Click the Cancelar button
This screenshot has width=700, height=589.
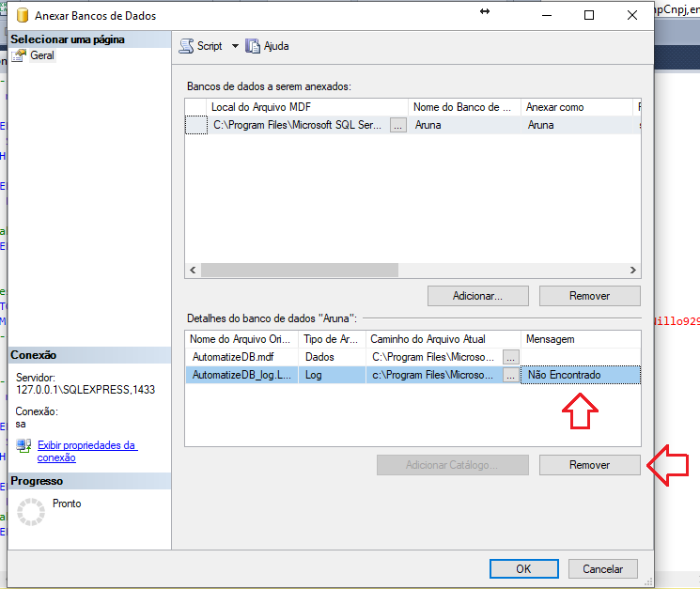(x=602, y=569)
